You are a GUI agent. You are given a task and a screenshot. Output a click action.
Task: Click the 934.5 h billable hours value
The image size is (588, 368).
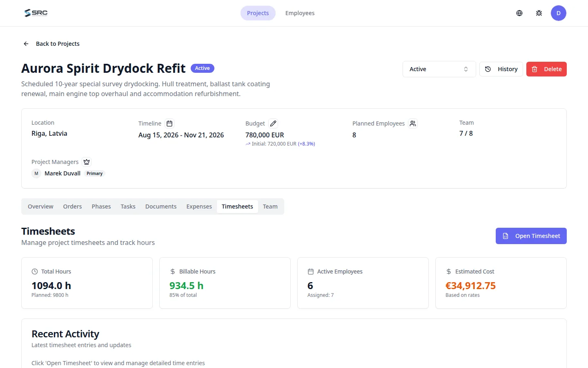[187, 285]
